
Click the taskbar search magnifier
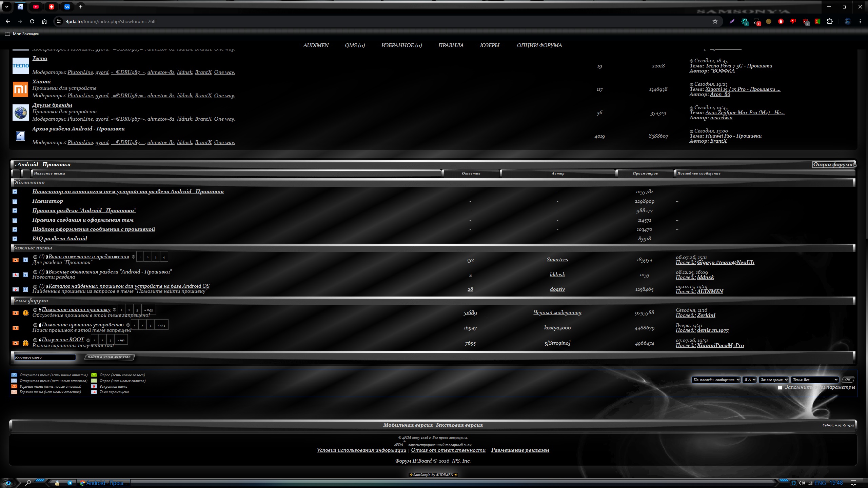(28, 483)
